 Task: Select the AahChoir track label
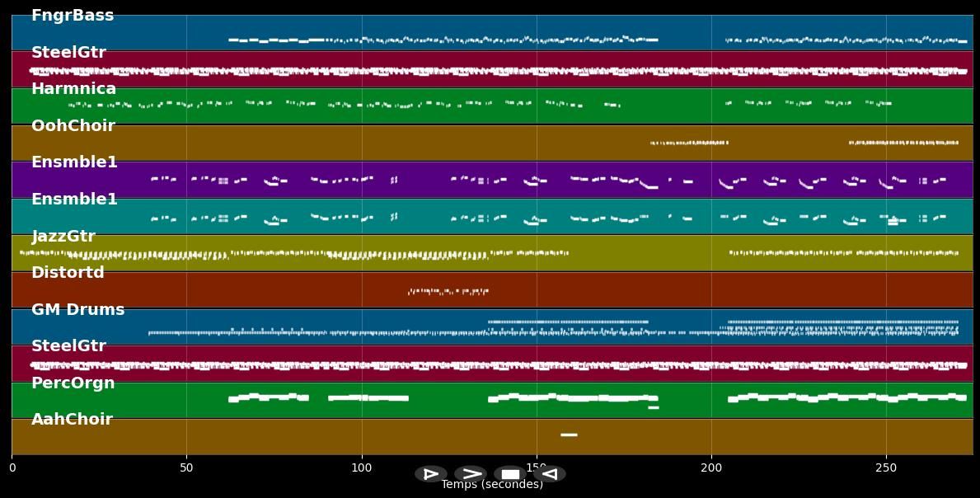pos(72,420)
